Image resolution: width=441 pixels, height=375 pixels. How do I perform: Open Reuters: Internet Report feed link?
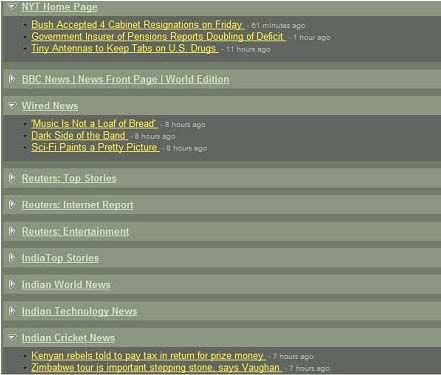(77, 205)
